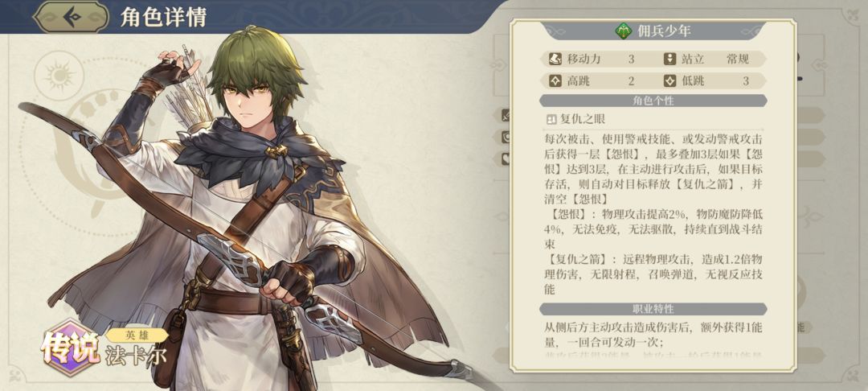Click the sun emblem behind the character
The width and height of the screenshot is (868, 391).
[59, 76]
